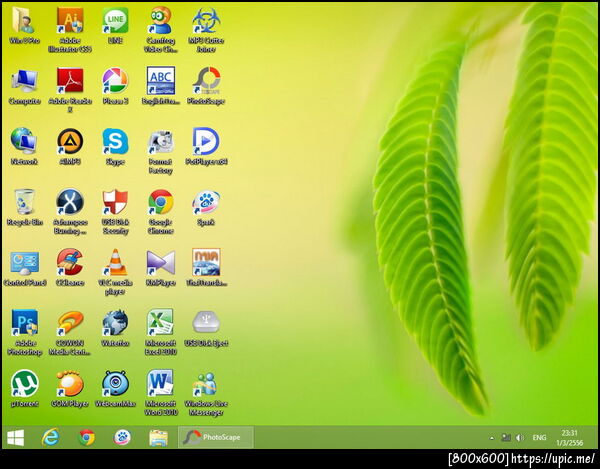Open the volume control tray icon
Screen dimensions: 600x469
tap(520, 438)
